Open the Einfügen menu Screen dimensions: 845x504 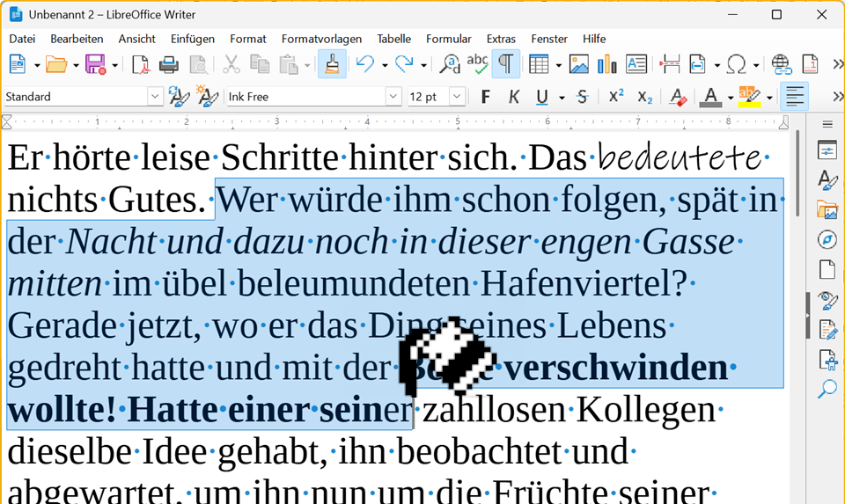point(192,39)
